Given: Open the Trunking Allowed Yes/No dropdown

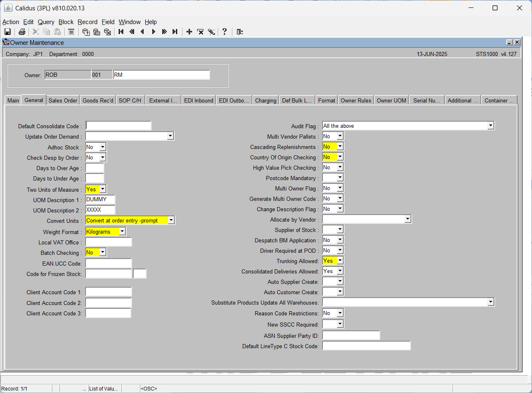Looking at the screenshot, I should (340, 261).
